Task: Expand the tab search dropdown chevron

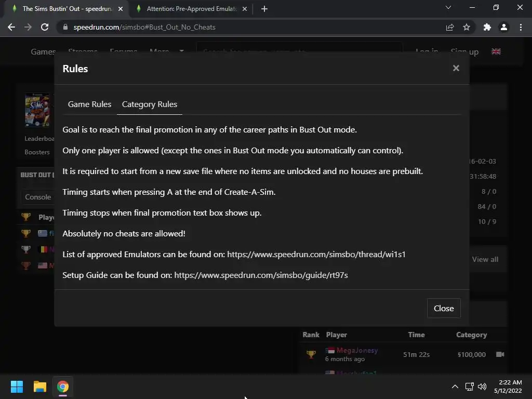Action: (448, 8)
